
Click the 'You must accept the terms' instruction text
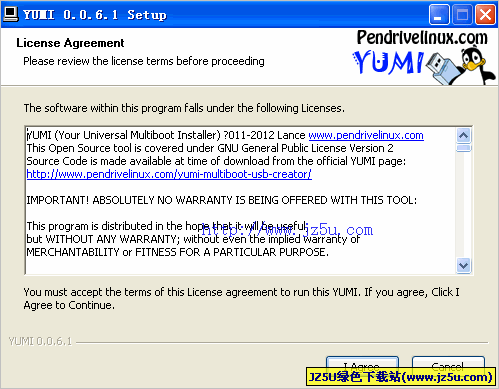click(x=242, y=298)
